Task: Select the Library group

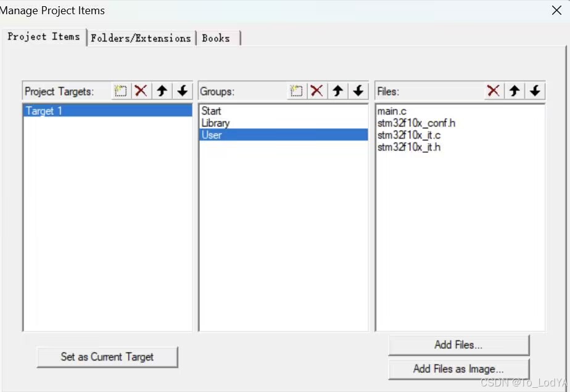Action: tap(284, 123)
